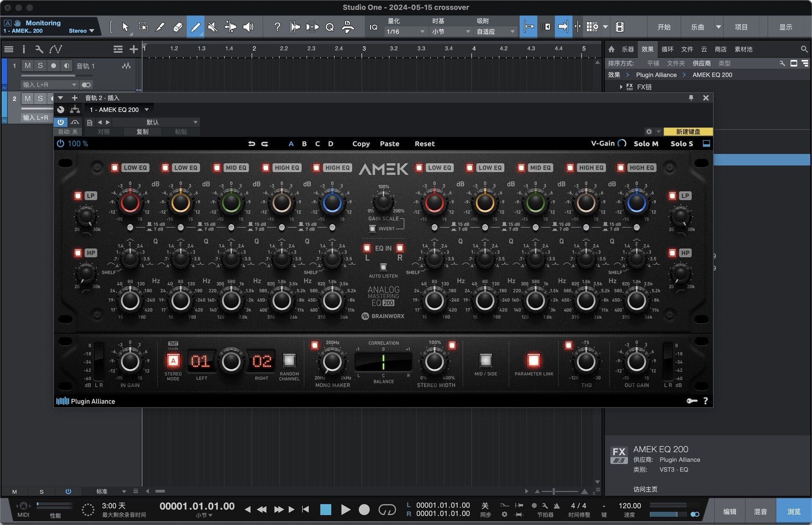
Task: Go to browser home icon
Action: point(612,49)
